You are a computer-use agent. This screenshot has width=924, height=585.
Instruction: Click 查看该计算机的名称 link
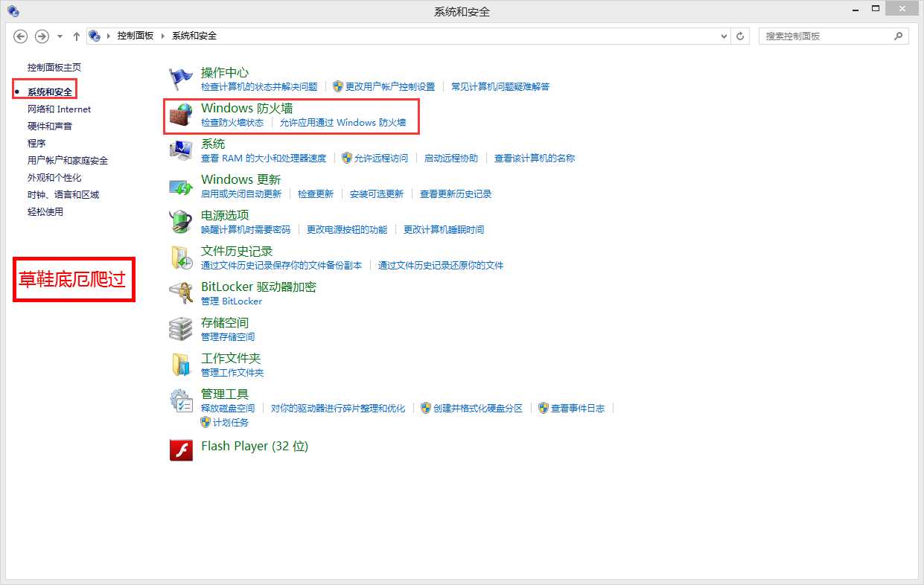tap(535, 158)
